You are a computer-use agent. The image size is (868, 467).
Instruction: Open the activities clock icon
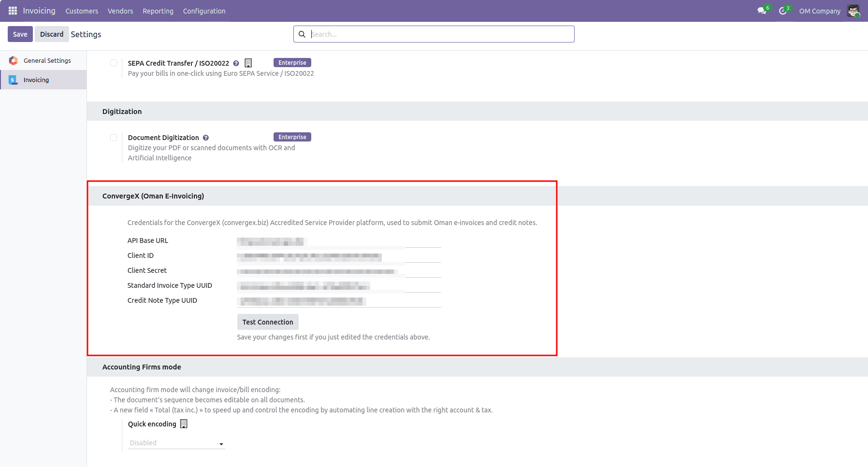[x=783, y=11]
